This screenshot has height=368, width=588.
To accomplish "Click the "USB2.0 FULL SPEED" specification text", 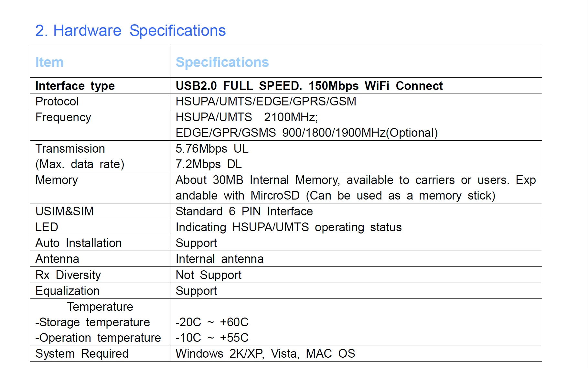I will [x=239, y=86].
